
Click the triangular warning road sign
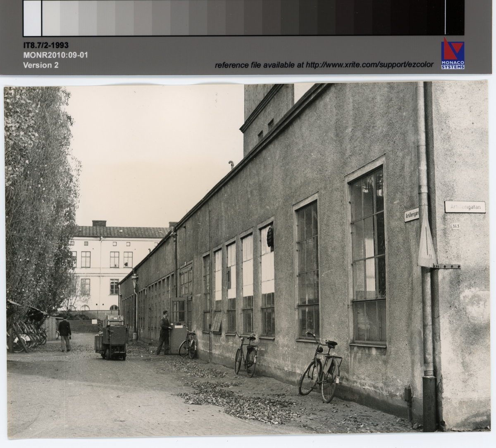[x=427, y=244]
